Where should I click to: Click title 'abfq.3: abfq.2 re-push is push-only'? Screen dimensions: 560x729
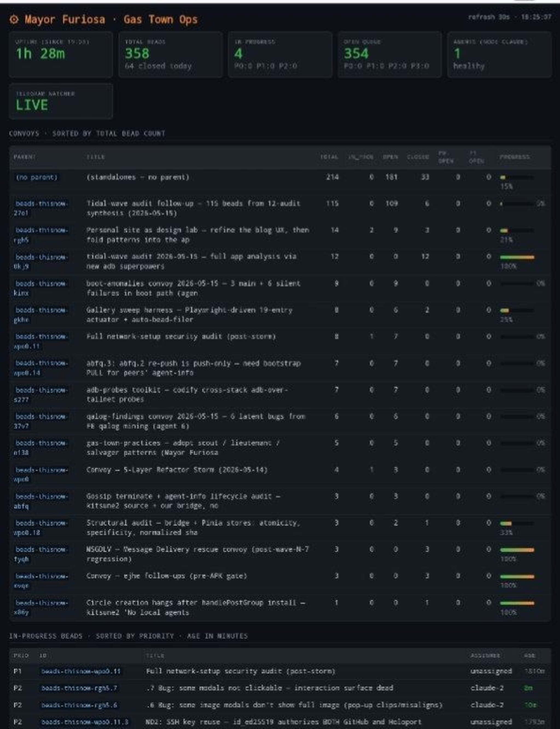193,368
